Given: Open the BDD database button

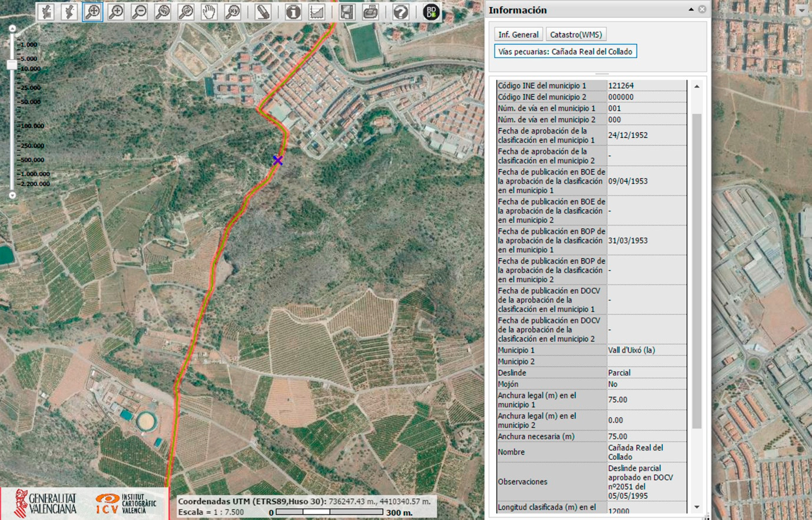Looking at the screenshot, I should point(431,12).
